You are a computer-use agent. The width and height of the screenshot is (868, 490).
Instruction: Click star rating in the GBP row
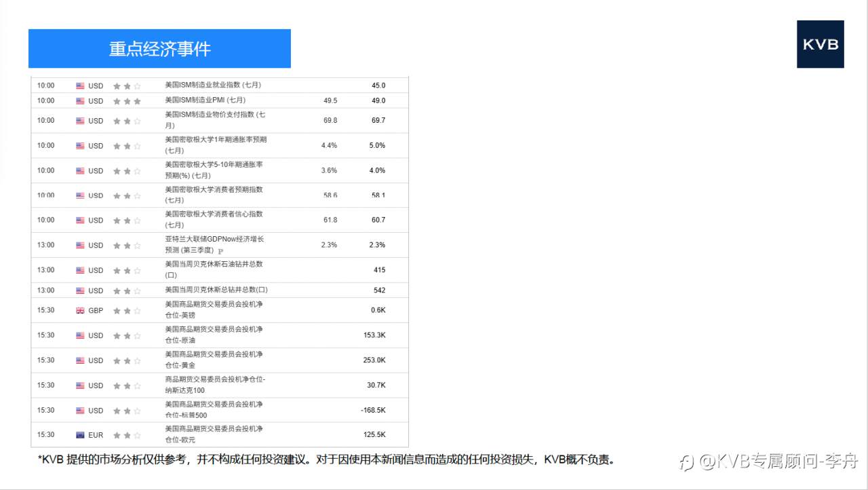(x=127, y=311)
